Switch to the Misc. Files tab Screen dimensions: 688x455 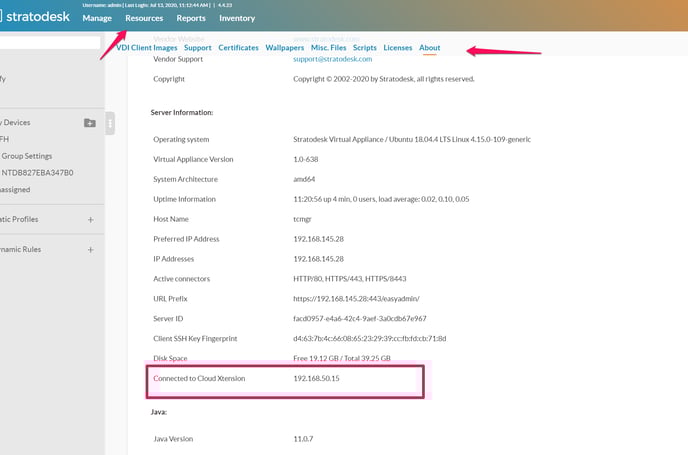click(x=328, y=47)
